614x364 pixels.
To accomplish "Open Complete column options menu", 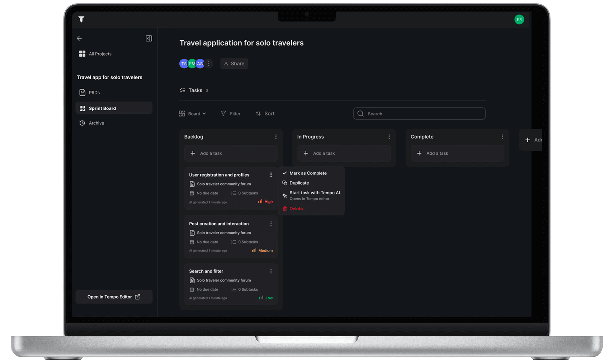I will [x=502, y=137].
